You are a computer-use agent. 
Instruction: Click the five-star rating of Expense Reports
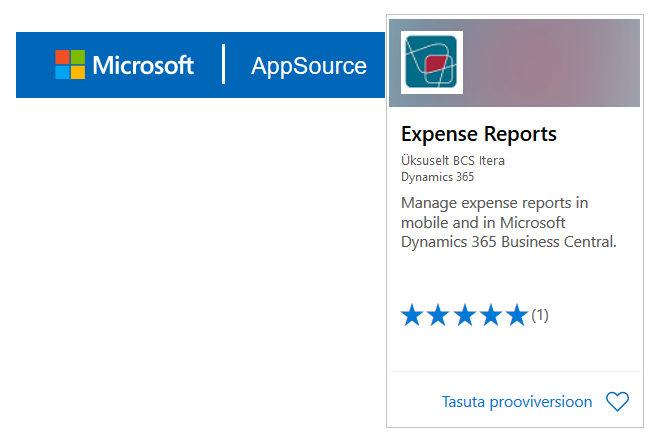(x=464, y=315)
